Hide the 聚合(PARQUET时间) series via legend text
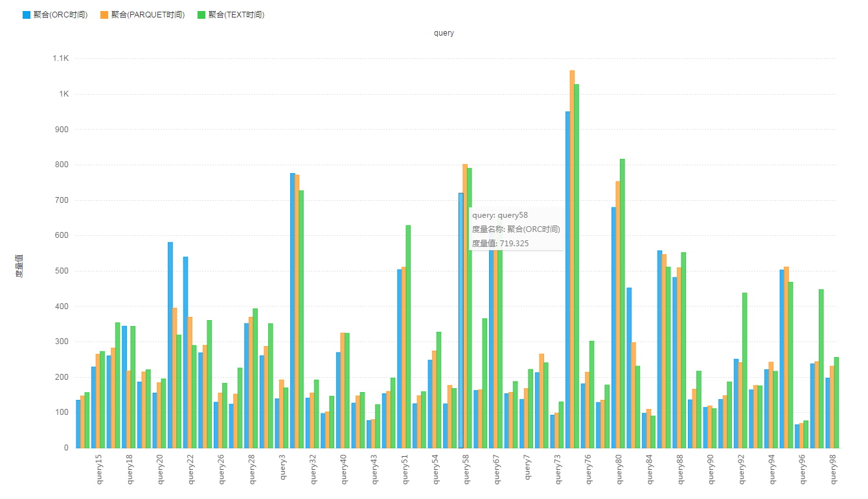Screen dimensions: 868x499 148,15
